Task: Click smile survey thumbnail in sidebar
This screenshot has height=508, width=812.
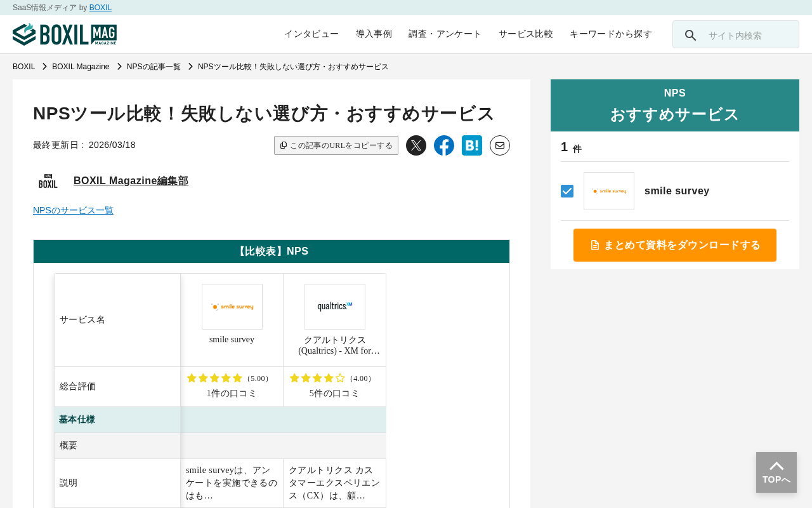Action: click(609, 191)
